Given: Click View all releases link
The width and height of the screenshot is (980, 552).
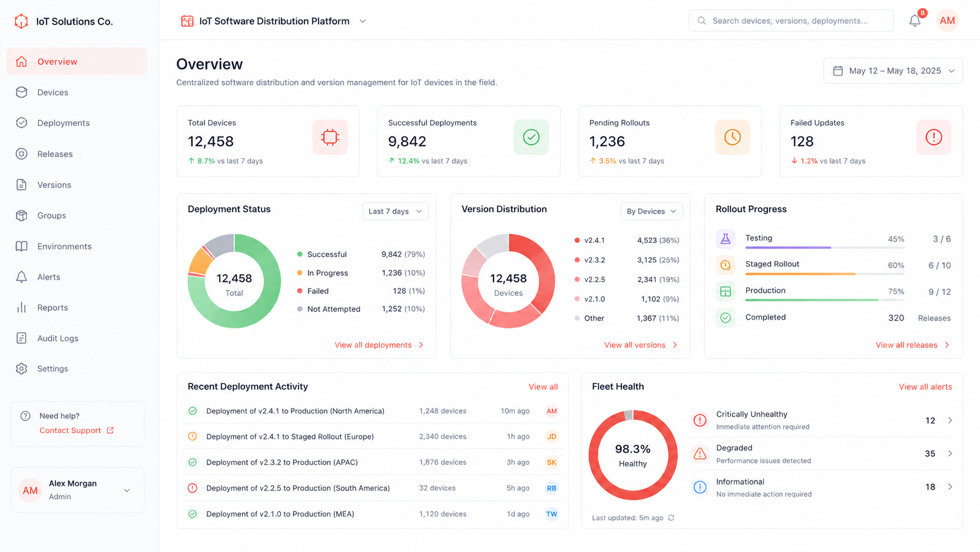Looking at the screenshot, I should pos(913,345).
